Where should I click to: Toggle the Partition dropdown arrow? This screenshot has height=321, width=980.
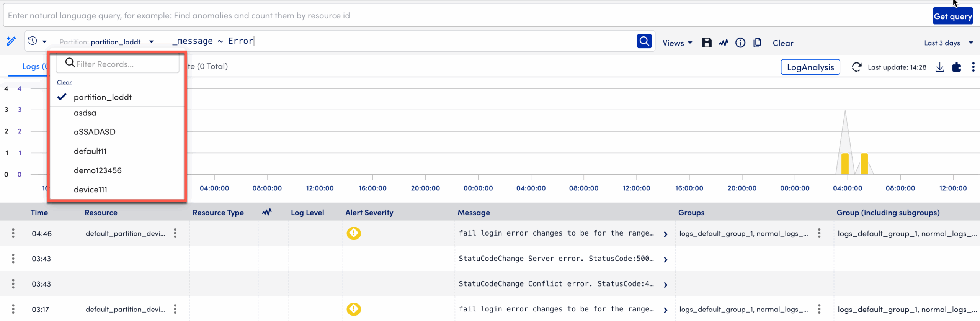[x=152, y=41]
